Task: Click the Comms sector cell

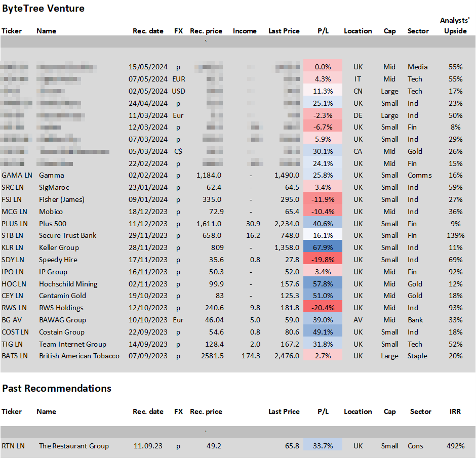Action: tap(419, 175)
